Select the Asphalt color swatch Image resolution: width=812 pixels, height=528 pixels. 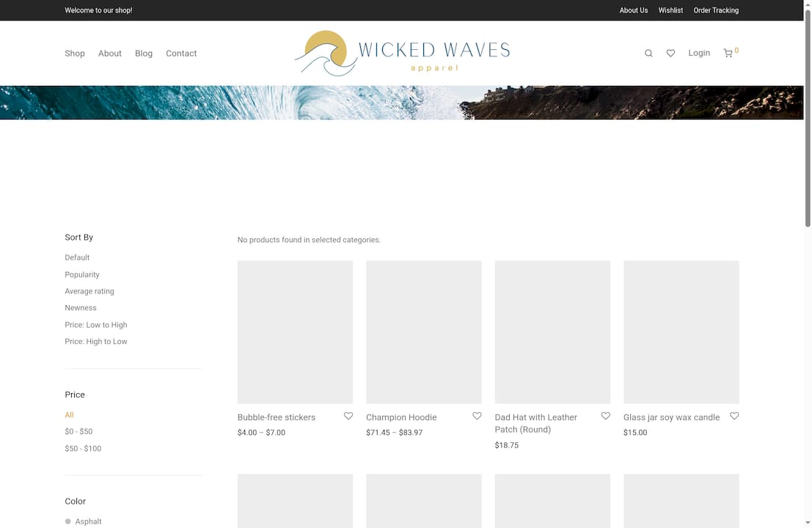tap(68, 521)
